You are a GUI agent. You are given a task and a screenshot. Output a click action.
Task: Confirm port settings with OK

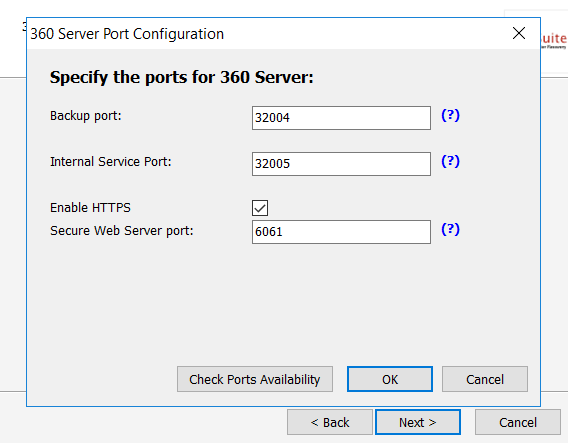(x=390, y=379)
